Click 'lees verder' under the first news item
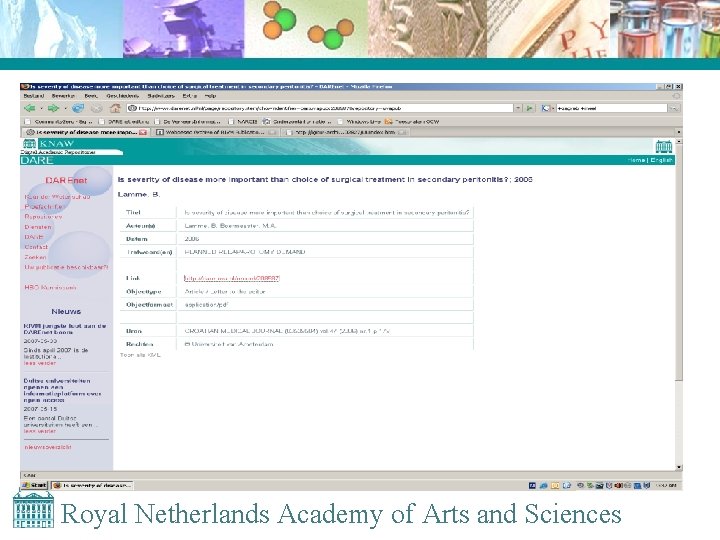This screenshot has width=720, height=540. [x=39, y=363]
